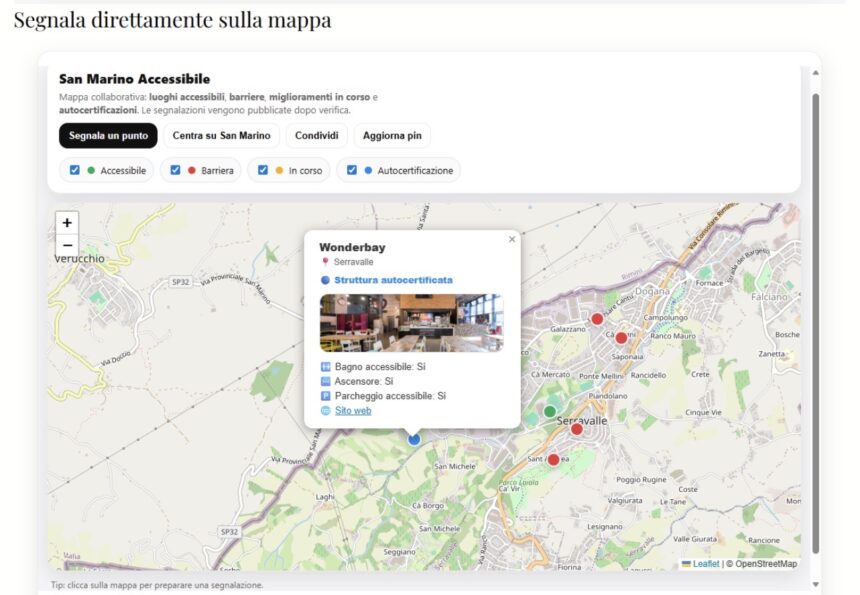
Task: Disable the Accessibile filter checkbox
Action: click(x=72, y=170)
